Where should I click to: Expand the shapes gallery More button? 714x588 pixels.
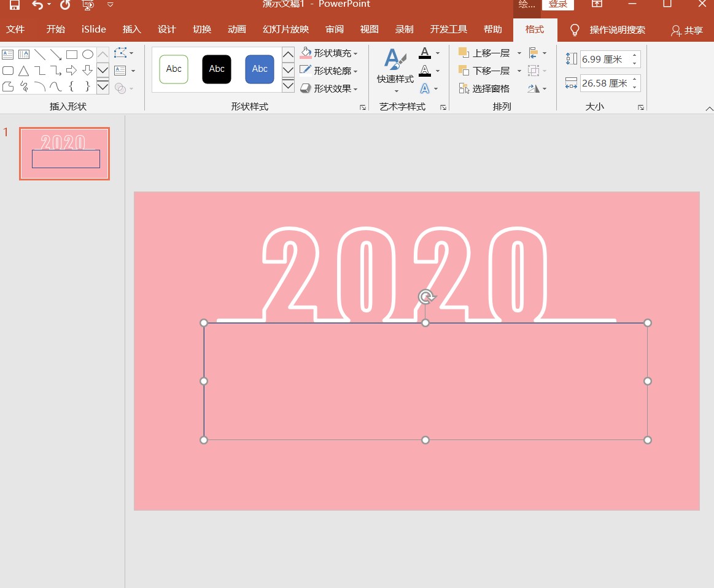point(103,87)
